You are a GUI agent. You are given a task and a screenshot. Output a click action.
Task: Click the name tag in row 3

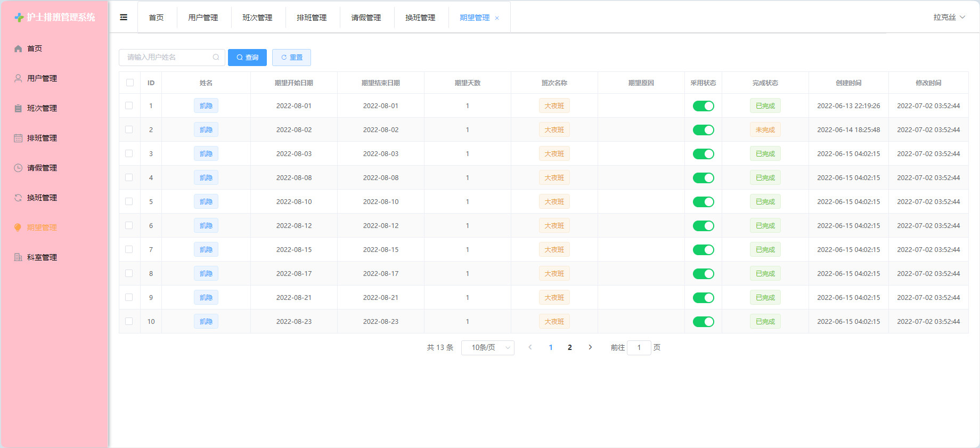(x=206, y=153)
